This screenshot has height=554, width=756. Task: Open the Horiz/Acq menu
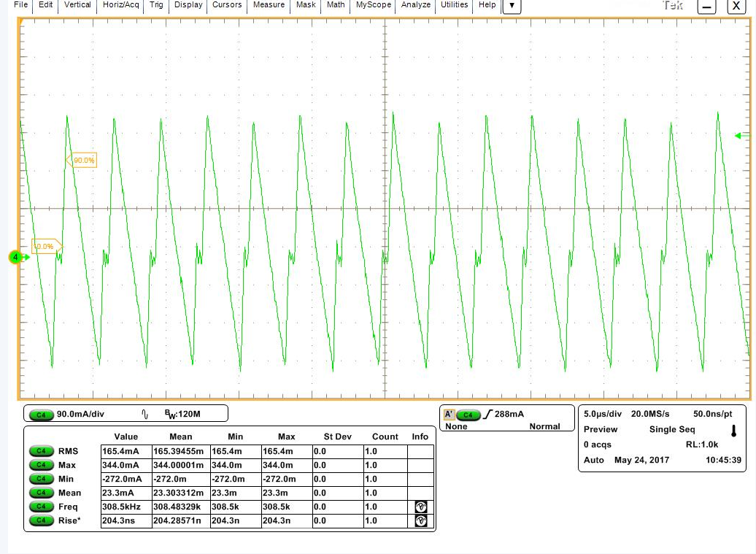[120, 5]
